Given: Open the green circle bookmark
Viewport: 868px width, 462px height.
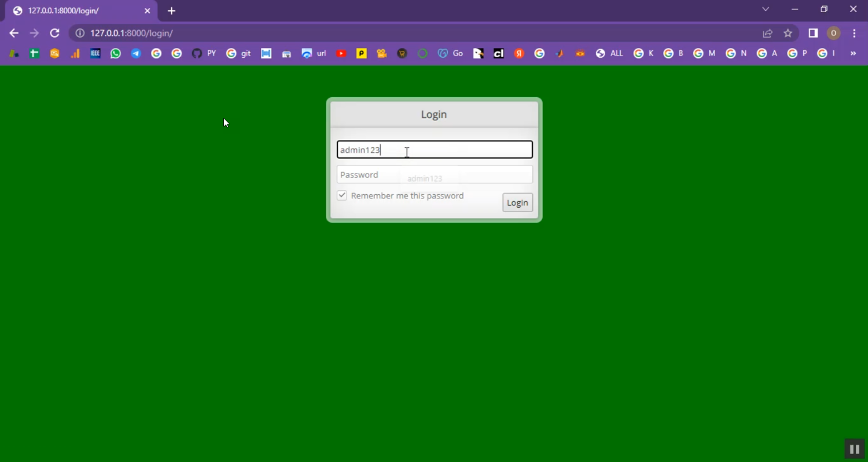Looking at the screenshot, I should point(422,53).
